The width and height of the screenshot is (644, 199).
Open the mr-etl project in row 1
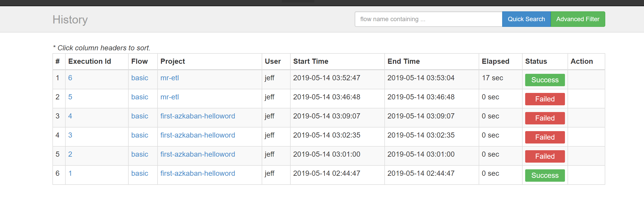click(x=169, y=78)
